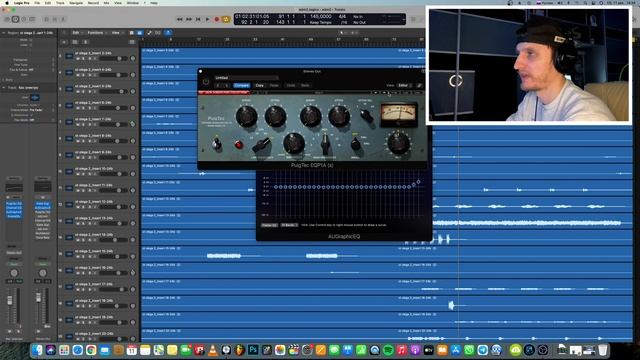Click Redo in the plugin header
640x360 pixels.
305,85
